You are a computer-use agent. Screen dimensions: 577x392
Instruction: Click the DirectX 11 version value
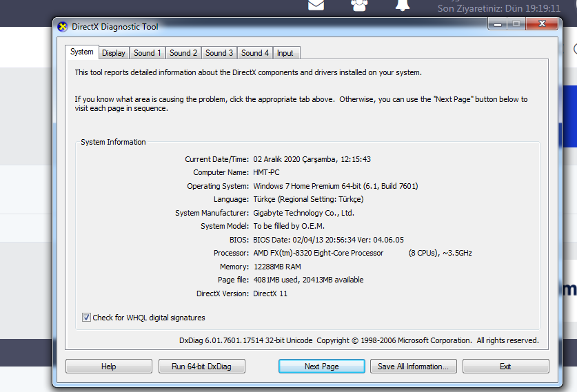tap(270, 293)
